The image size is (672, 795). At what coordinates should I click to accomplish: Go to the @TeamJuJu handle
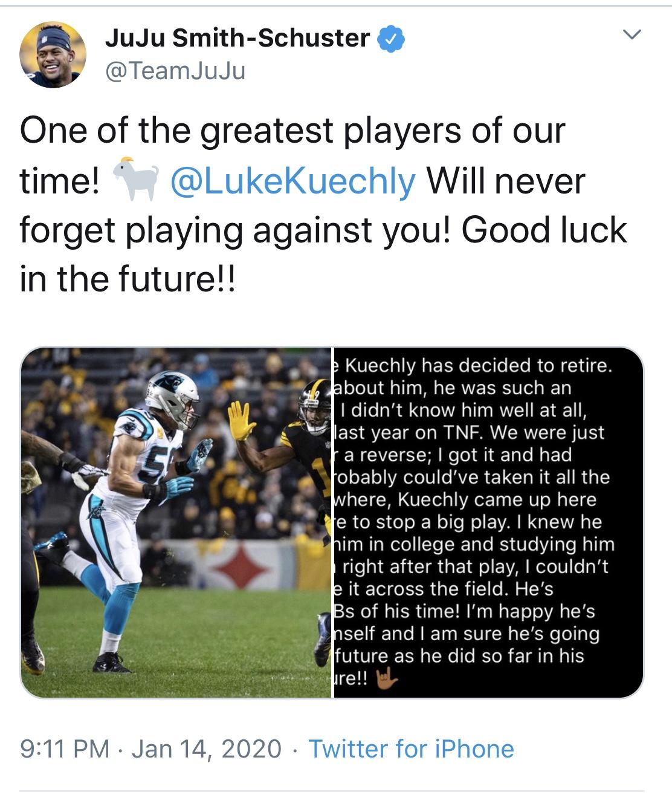coord(175,71)
